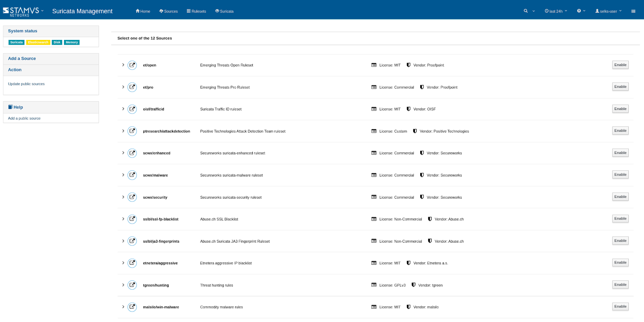644x322 pixels.
Task: Open external link icon for sslbl/ssl-fp-blacklist
Action: [132, 219]
